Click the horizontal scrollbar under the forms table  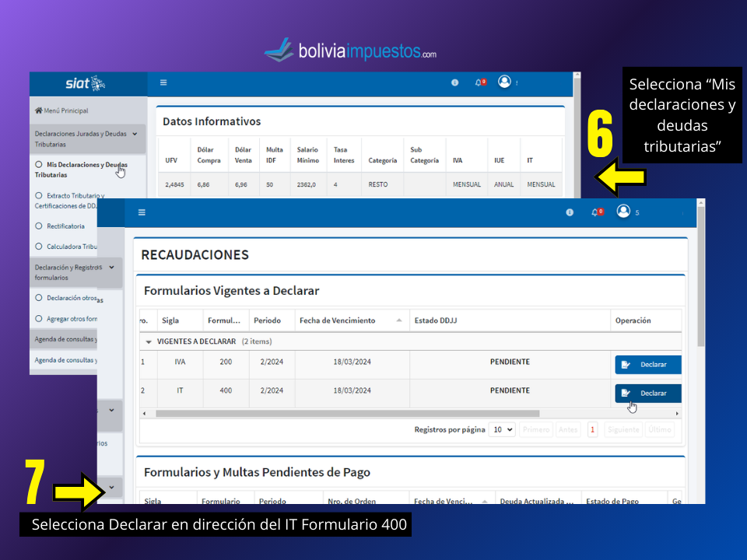pos(346,414)
